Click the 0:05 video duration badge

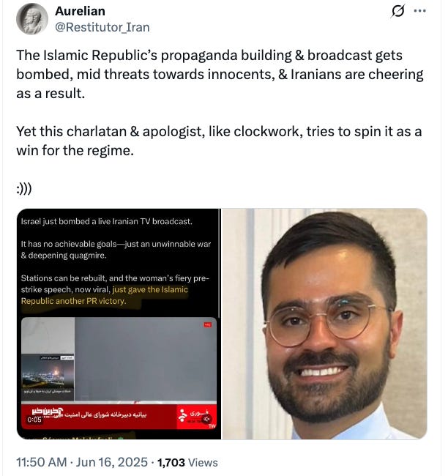(34, 420)
